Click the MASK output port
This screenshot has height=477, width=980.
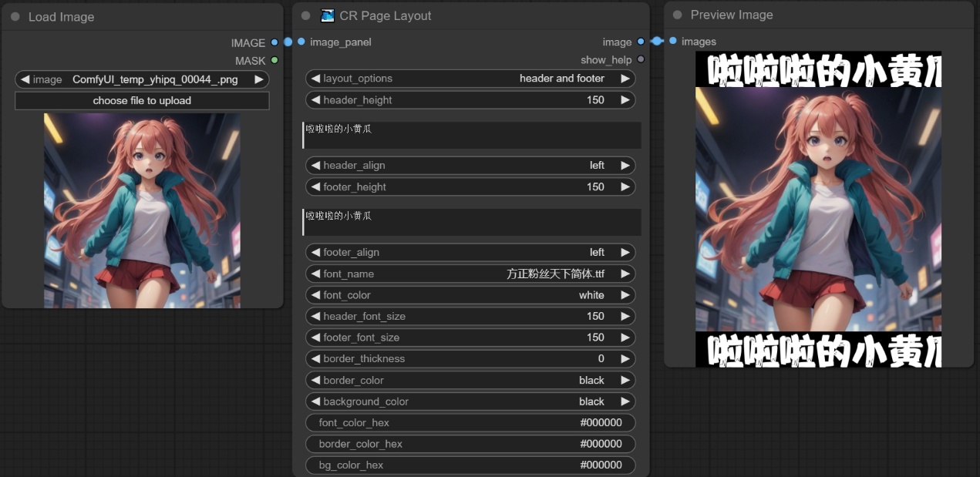click(x=274, y=60)
